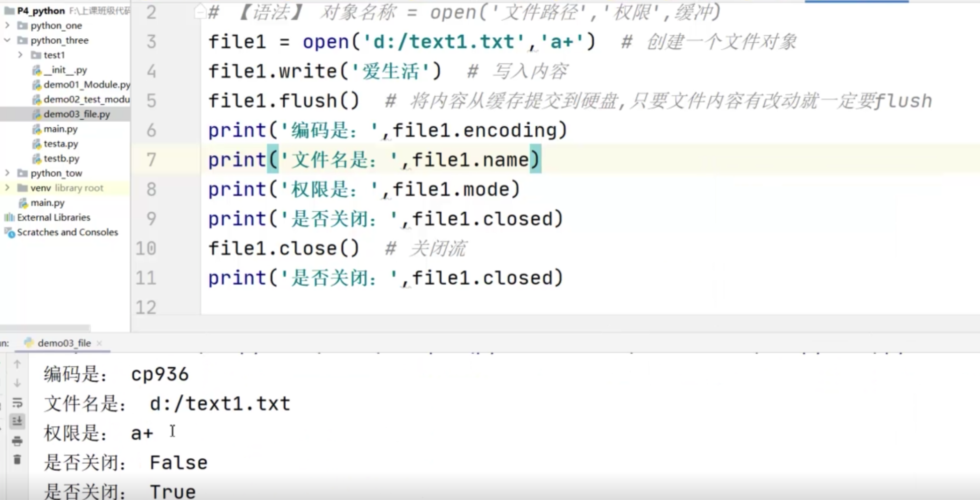Click 'cp936' in console output
Screen dimensions: 980x500
(160, 375)
